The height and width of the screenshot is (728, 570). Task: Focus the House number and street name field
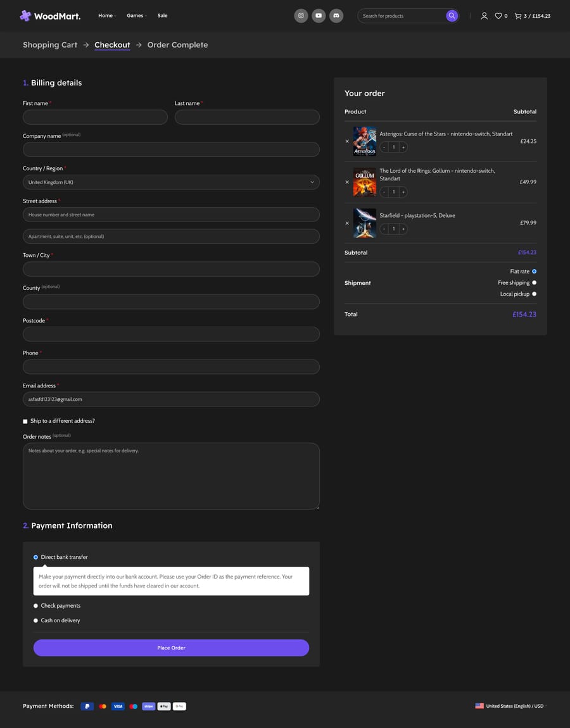click(171, 215)
